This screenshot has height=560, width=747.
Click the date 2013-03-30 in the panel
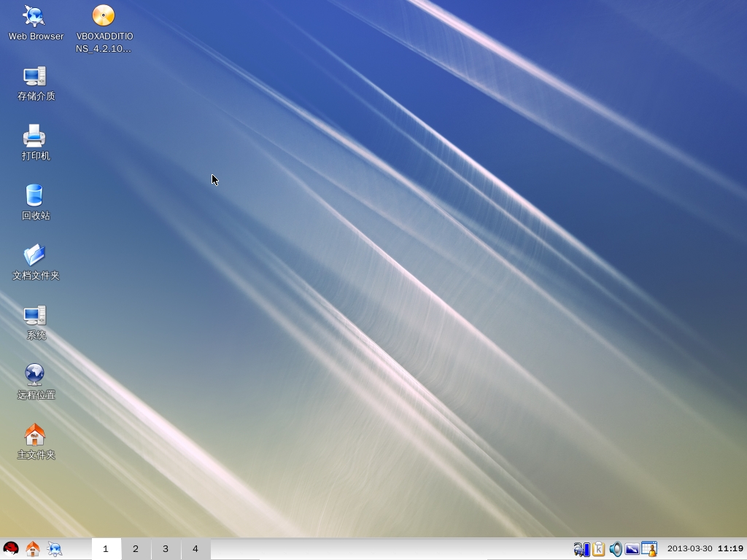pos(689,549)
